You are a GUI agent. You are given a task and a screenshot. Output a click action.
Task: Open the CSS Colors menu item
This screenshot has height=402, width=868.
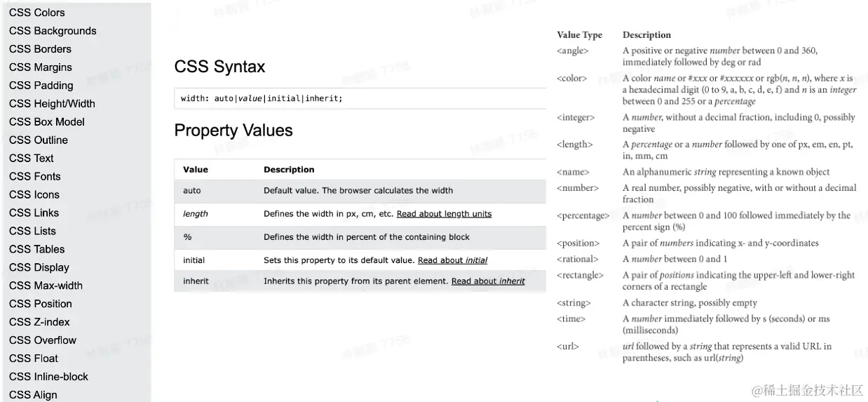37,13
